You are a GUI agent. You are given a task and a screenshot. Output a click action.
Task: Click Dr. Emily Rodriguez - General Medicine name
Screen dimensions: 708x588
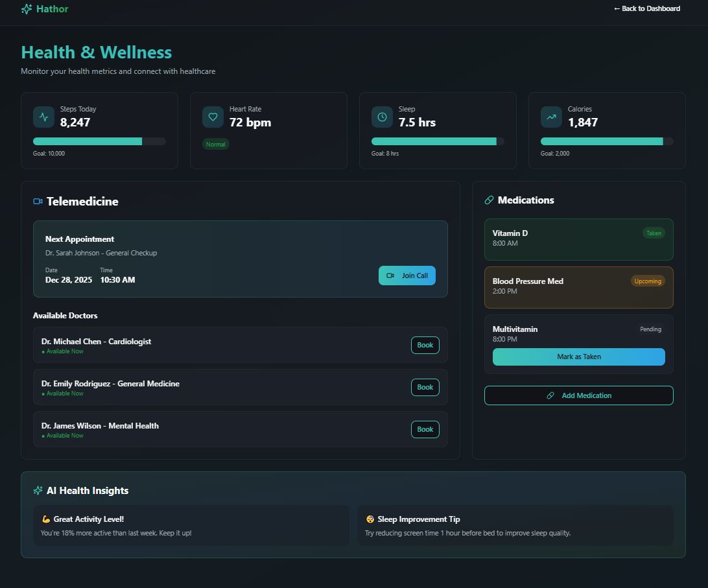point(111,383)
